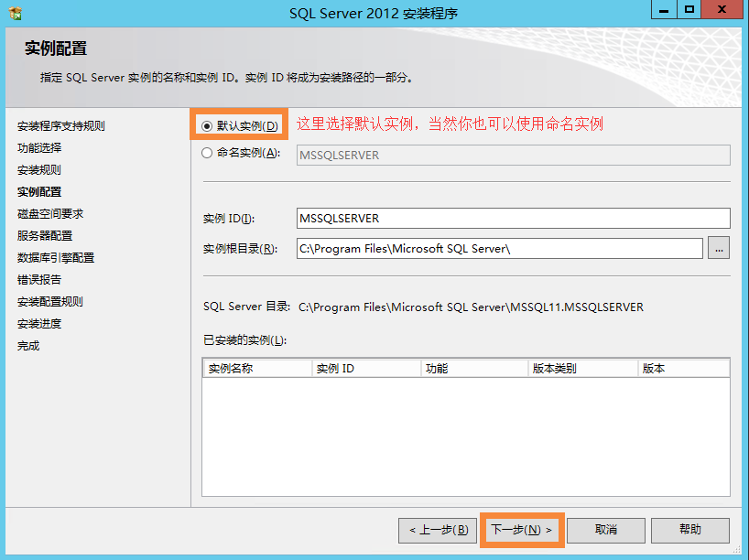Viewport: 749px width, 560px height.
Task: Select 磁盘空间要求 step in sidebar
Action: point(50,214)
